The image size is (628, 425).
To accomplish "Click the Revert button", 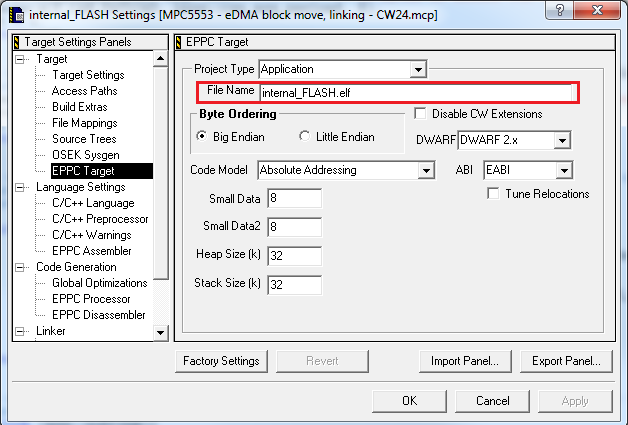I will point(322,361).
